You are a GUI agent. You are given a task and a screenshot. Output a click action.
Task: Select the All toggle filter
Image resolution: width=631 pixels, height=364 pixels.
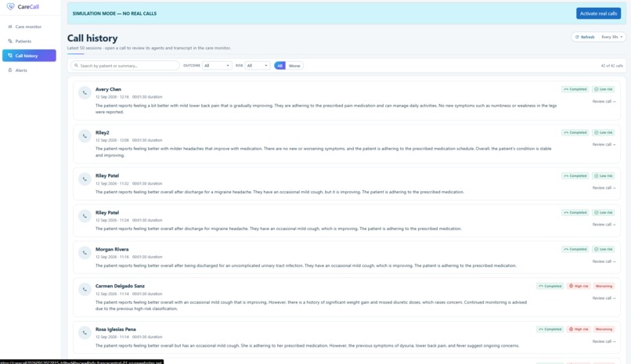click(x=279, y=66)
